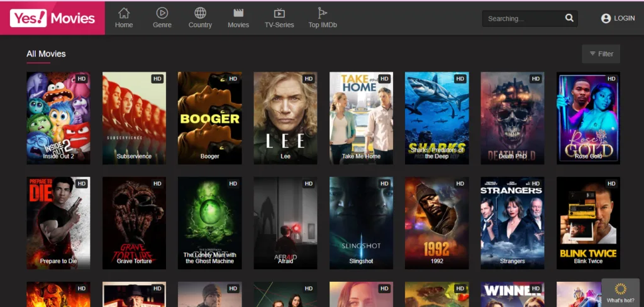This screenshot has width=644, height=307.
Task: Click the Country menu label
Action: [x=200, y=25]
